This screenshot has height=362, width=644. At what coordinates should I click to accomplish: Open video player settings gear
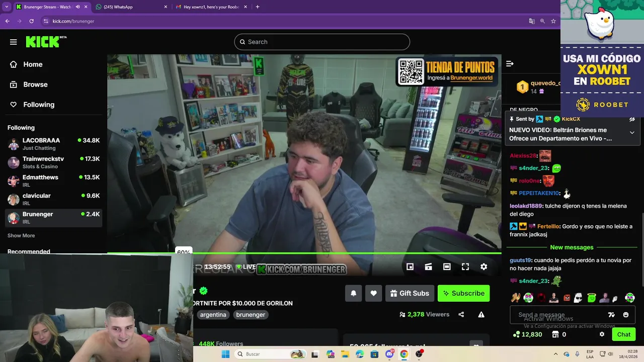[484, 267]
